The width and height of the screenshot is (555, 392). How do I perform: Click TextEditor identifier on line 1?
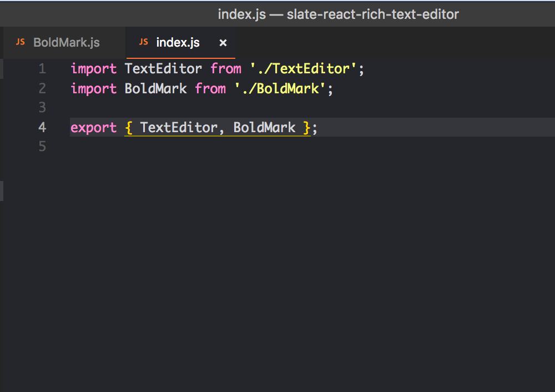coord(163,69)
